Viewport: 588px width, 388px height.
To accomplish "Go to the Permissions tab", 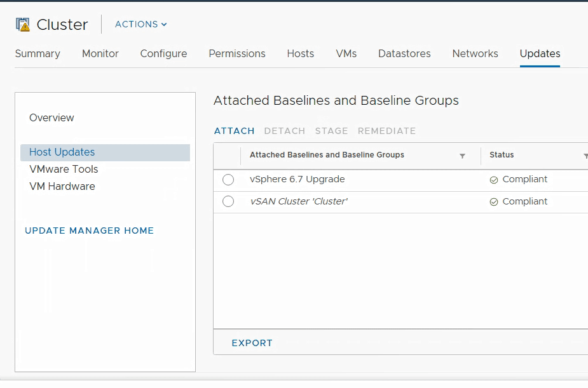I will 237,53.
